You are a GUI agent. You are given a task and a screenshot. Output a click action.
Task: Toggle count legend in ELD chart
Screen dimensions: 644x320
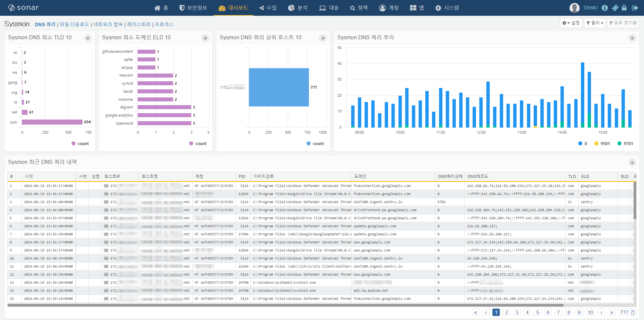pyautogui.click(x=198, y=144)
